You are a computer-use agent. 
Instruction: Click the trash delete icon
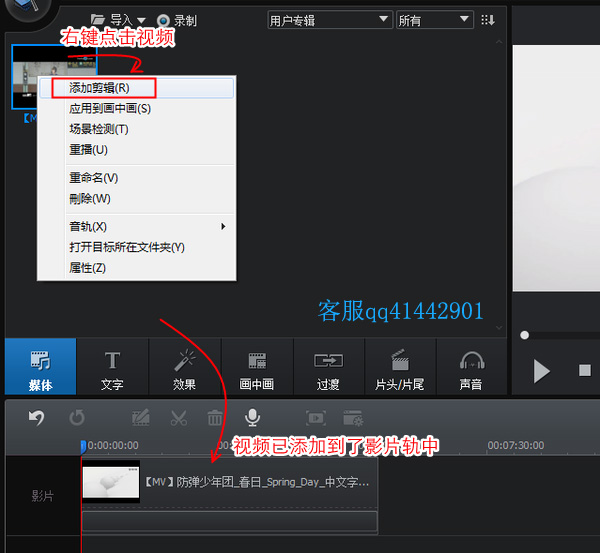pos(215,418)
